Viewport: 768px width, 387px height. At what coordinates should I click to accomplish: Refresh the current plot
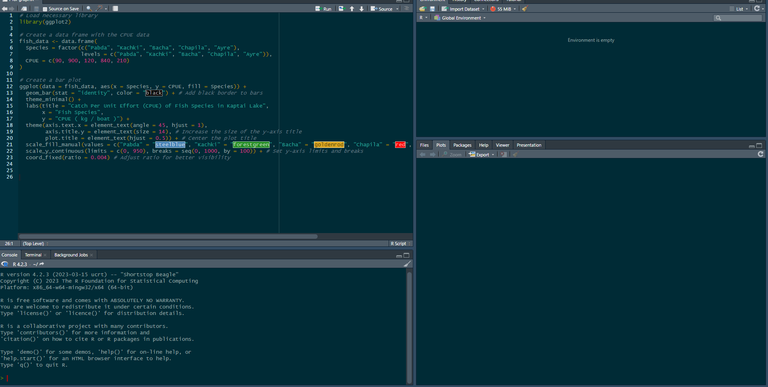click(761, 154)
